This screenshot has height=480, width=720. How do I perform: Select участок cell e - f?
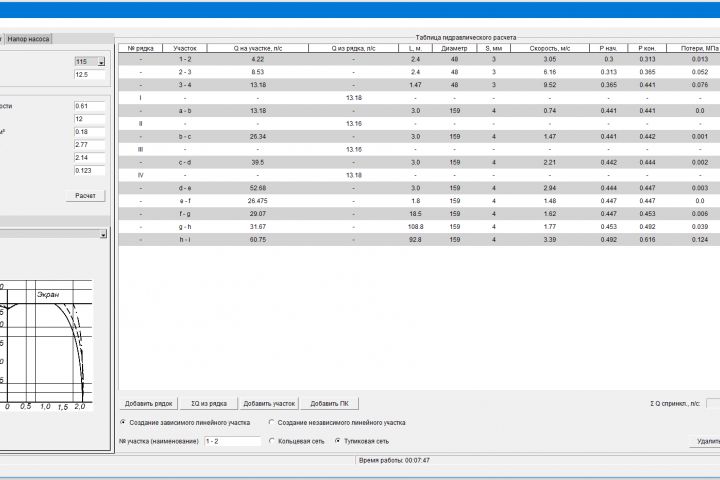[185, 201]
